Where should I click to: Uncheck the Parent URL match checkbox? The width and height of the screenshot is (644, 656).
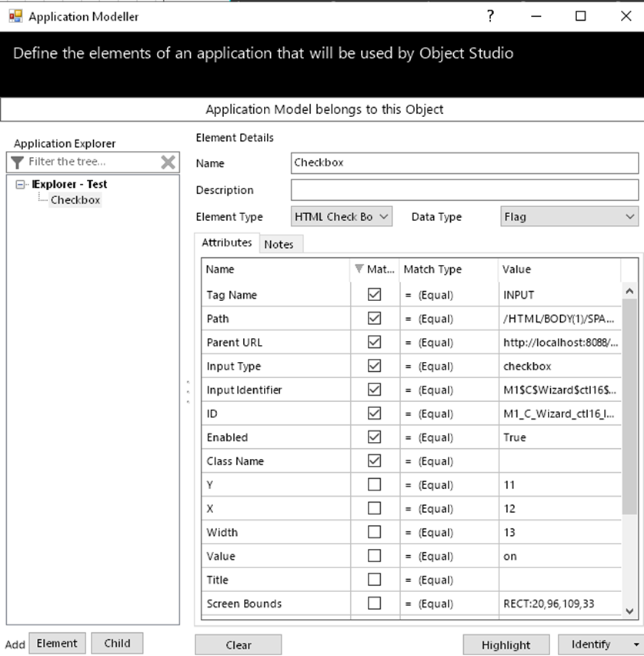374,342
